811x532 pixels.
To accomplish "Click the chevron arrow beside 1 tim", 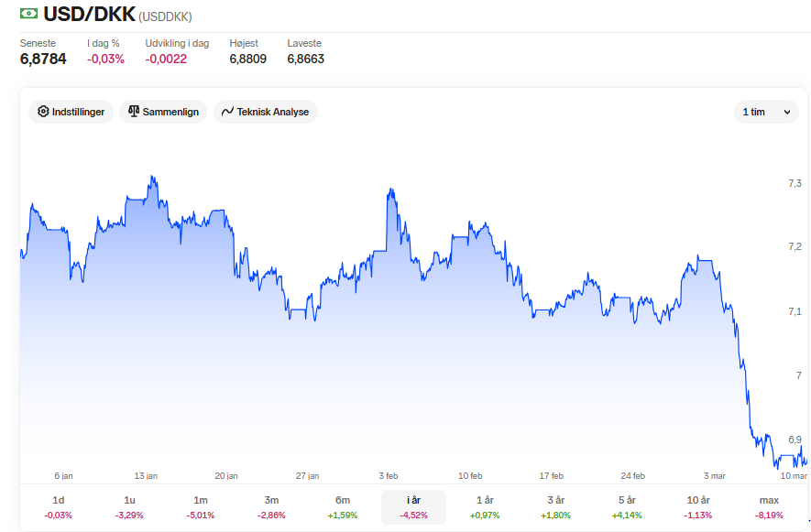I will coord(786,113).
